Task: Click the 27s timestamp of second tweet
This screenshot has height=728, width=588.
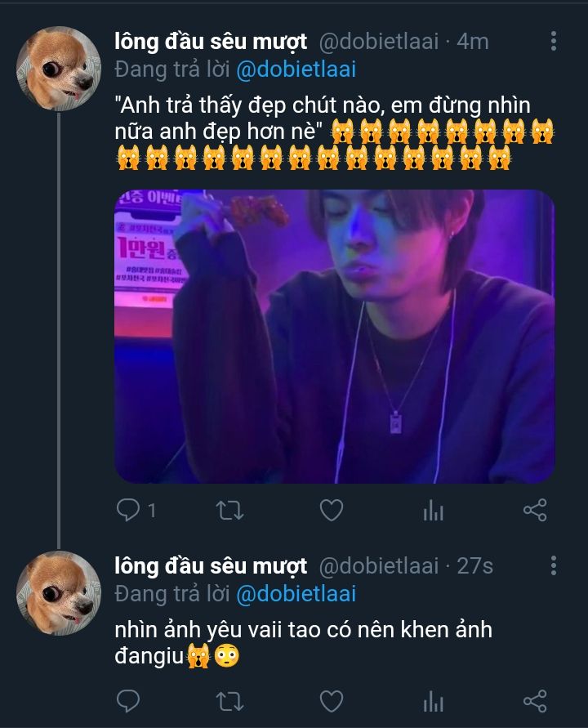Action: [474, 565]
